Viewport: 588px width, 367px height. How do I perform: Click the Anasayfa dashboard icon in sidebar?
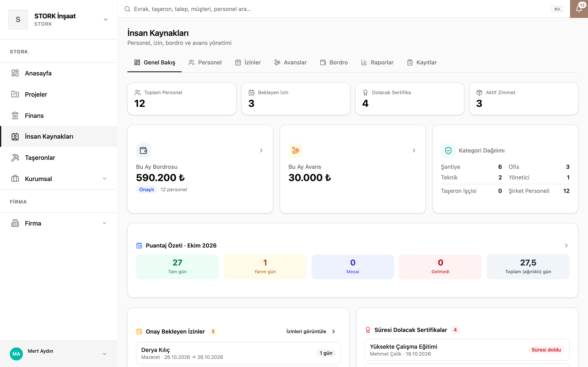(15, 73)
